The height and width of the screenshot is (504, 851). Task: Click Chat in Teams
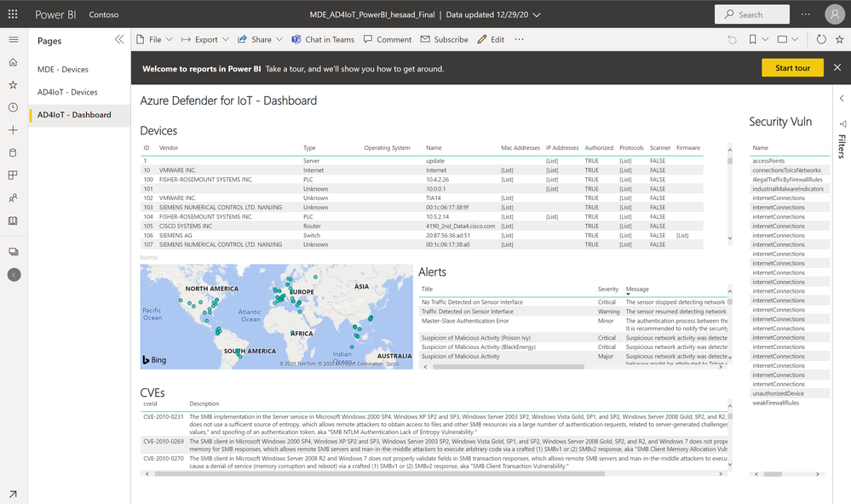[x=323, y=40]
